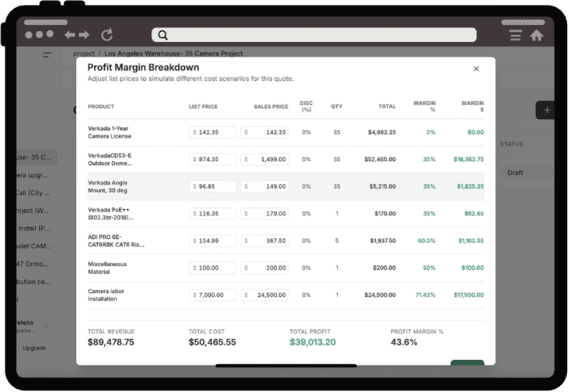Edit sales price 24,500.00 for Camera labor
This screenshot has height=392, width=569.
point(264,295)
